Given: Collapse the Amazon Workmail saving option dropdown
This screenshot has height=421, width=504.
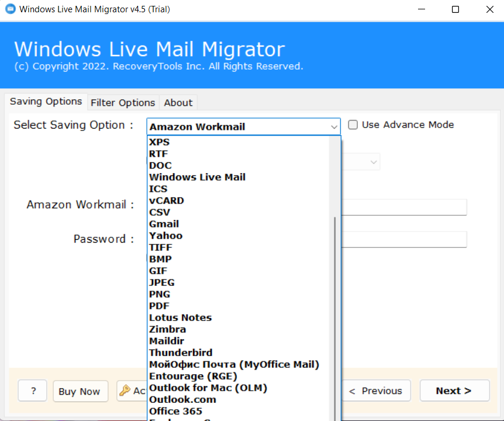Looking at the screenshot, I should 334,127.
